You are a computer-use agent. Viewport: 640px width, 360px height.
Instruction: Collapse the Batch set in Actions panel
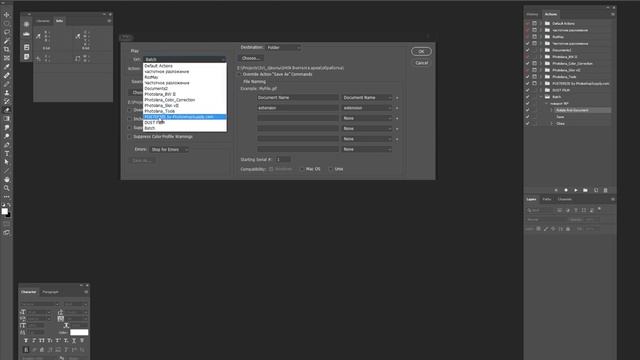(x=541, y=97)
